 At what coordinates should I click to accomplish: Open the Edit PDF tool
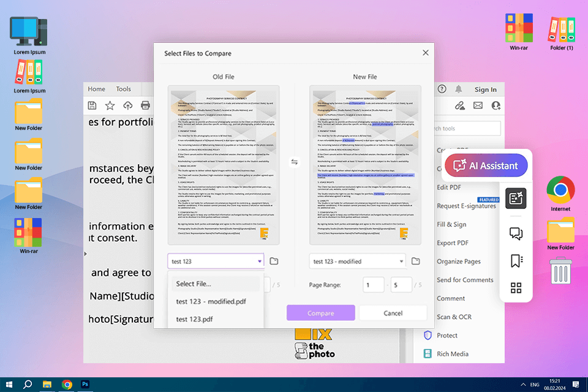pyautogui.click(x=449, y=187)
